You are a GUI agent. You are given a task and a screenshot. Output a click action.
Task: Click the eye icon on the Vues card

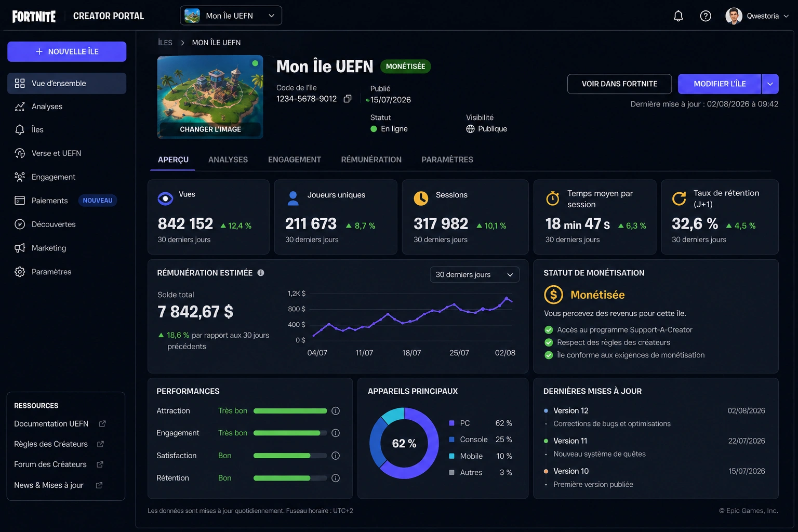[165, 198]
